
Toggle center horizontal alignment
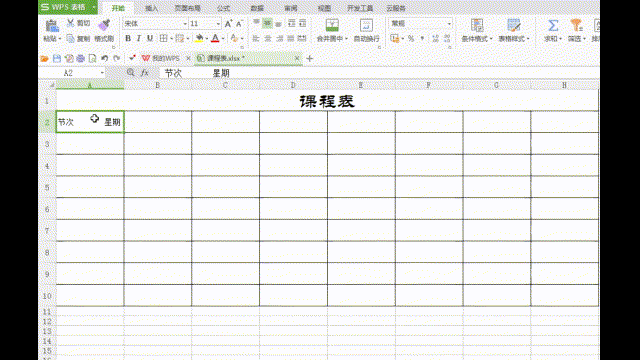point(268,38)
